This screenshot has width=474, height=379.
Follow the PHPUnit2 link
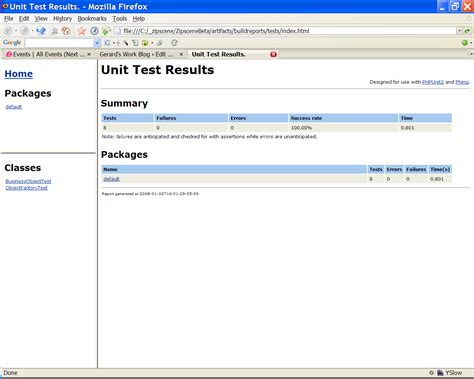click(433, 82)
